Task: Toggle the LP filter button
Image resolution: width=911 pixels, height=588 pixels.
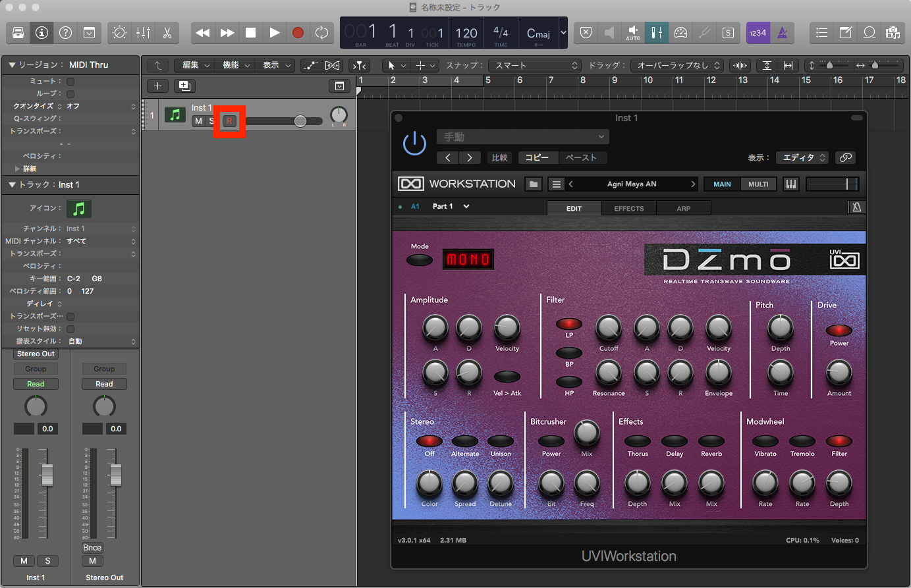Action: click(569, 324)
